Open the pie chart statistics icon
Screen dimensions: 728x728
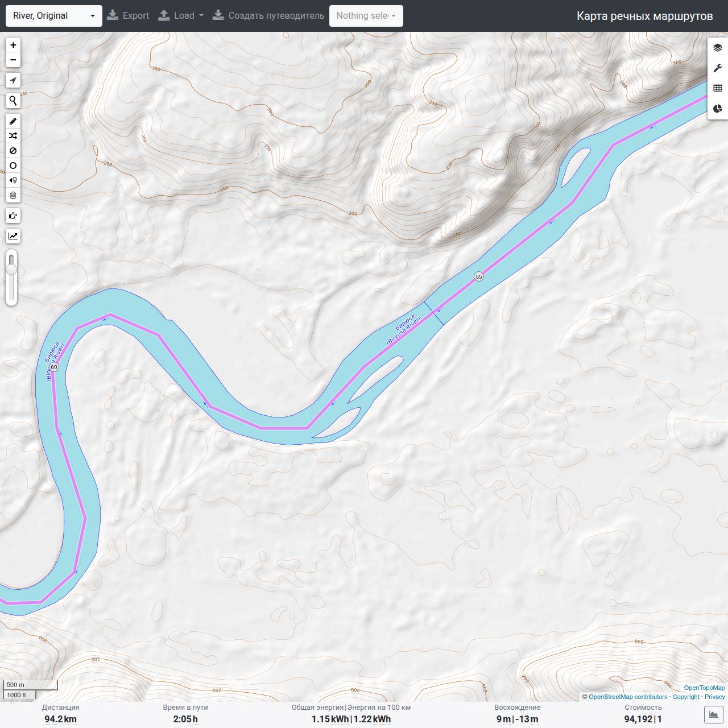point(718,109)
